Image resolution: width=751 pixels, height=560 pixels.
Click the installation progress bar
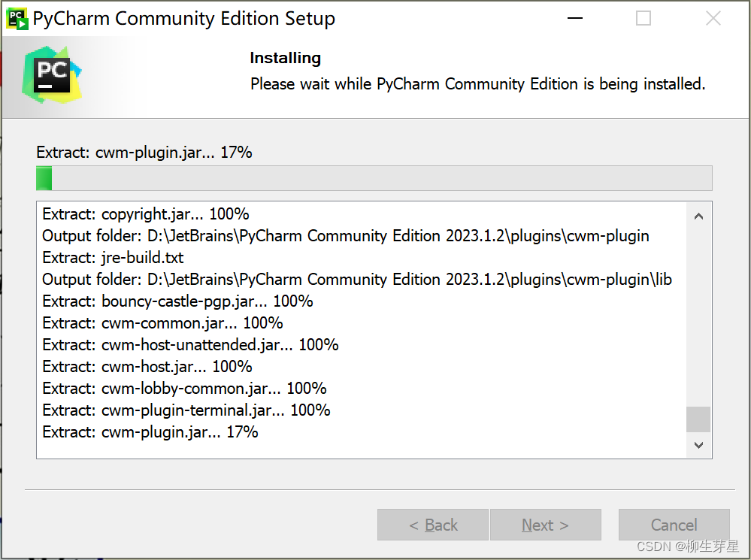pyautogui.click(x=374, y=177)
